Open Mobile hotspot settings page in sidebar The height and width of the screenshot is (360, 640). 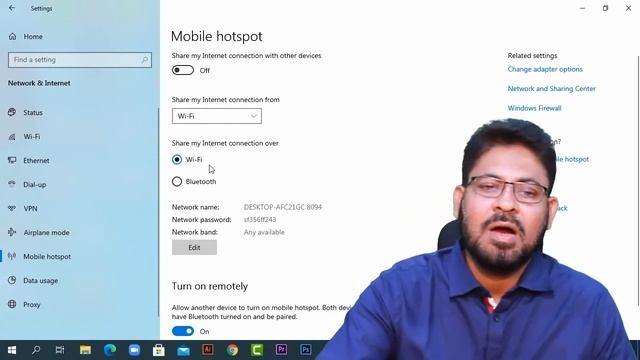coord(47,256)
